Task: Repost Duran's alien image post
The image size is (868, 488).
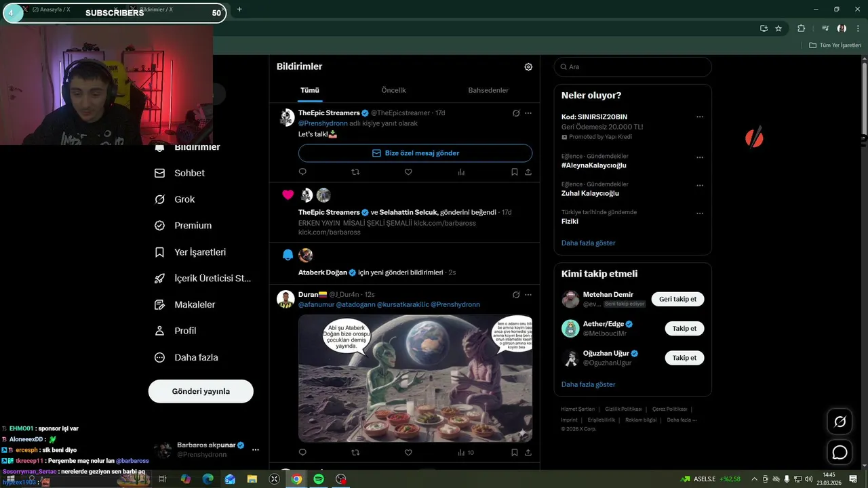Action: (355, 452)
